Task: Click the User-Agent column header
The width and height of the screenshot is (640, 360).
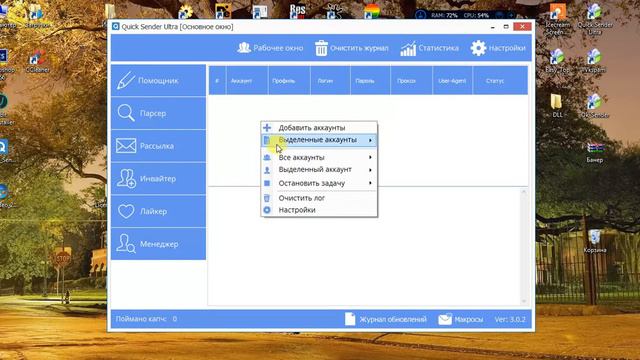Action: click(452, 81)
